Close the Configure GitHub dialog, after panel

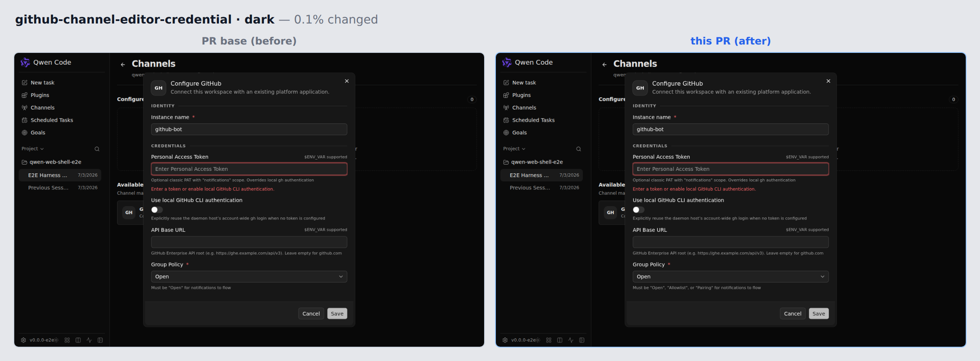(829, 81)
